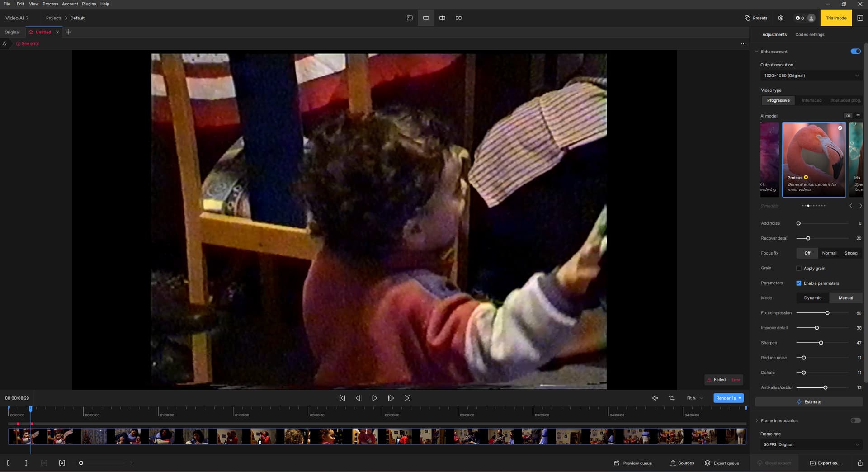
Task: Click the Trial mode button
Action: pos(836,18)
